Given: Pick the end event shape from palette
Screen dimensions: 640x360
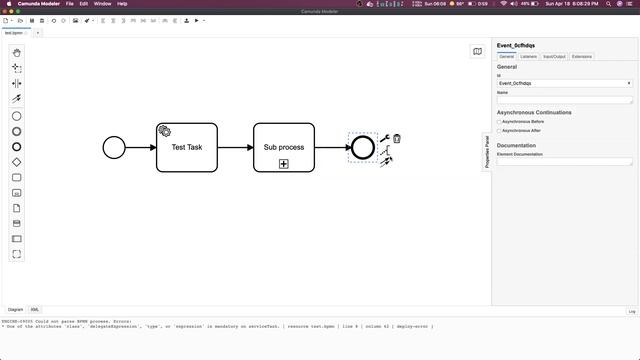Looking at the screenshot, I should (16, 147).
